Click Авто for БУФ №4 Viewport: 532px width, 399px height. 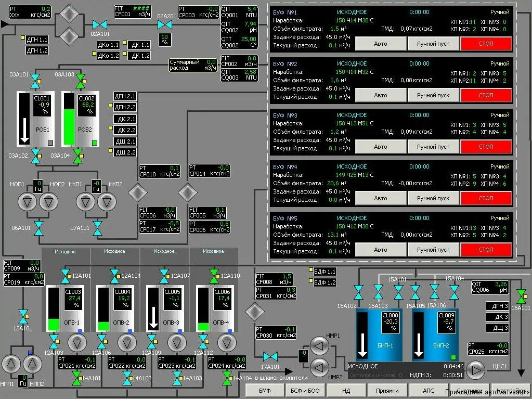click(381, 199)
